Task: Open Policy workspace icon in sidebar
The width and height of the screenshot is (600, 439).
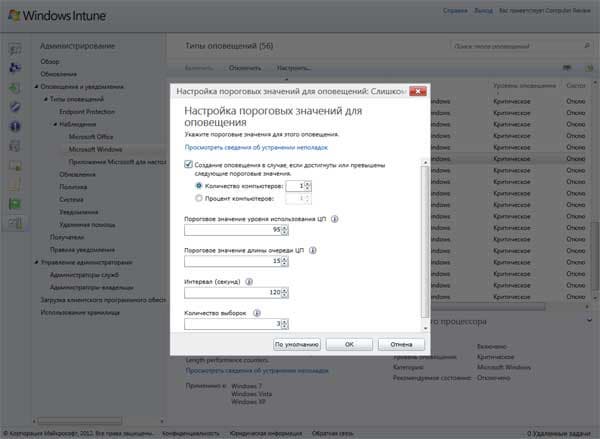Action: pyautogui.click(x=15, y=184)
